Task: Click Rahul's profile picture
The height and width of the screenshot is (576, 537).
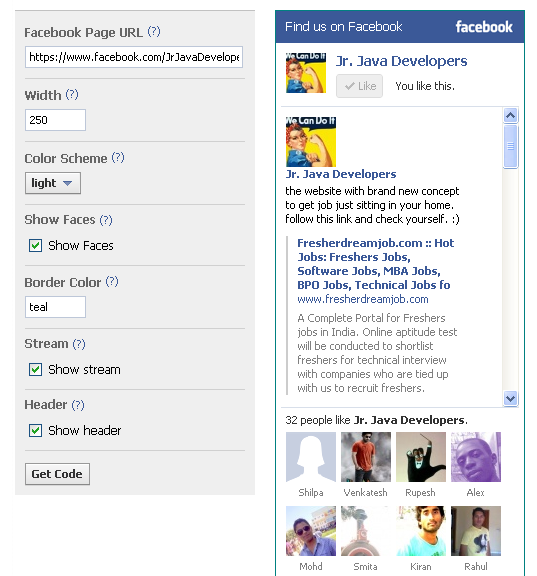Action: (476, 531)
